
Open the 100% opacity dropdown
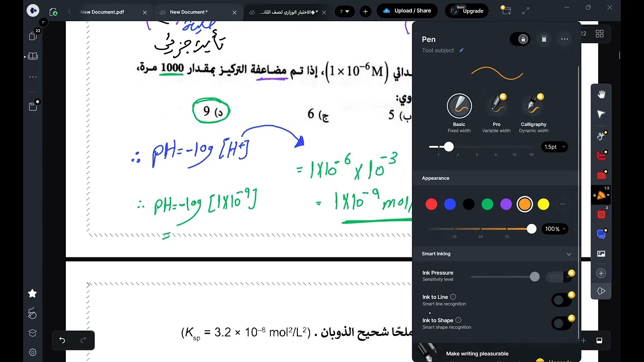pyautogui.click(x=555, y=229)
